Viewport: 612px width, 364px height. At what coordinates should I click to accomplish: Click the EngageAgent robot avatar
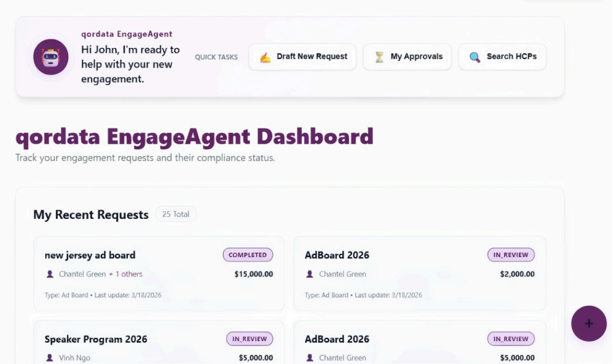[x=51, y=57]
